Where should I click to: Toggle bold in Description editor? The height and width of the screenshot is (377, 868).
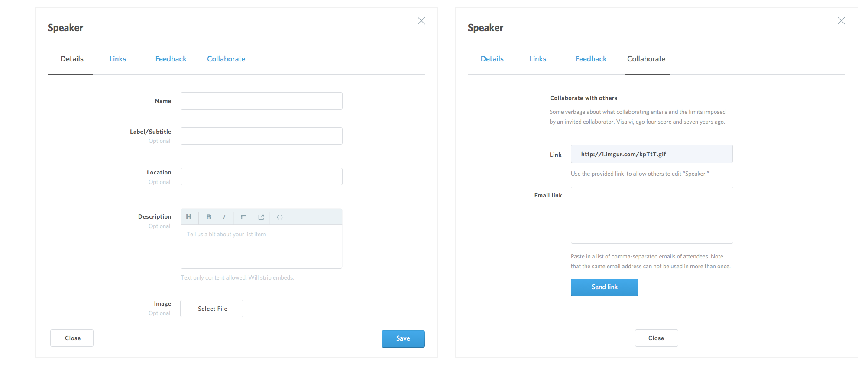(209, 217)
